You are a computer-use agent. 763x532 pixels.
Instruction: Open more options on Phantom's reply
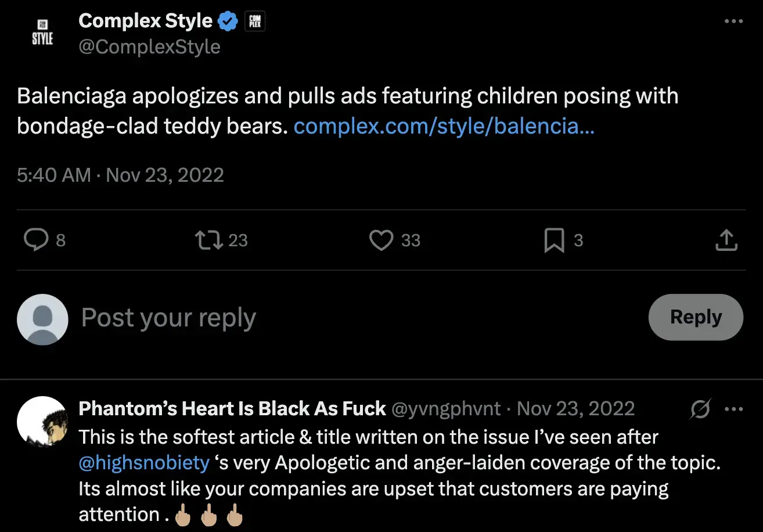tap(734, 409)
